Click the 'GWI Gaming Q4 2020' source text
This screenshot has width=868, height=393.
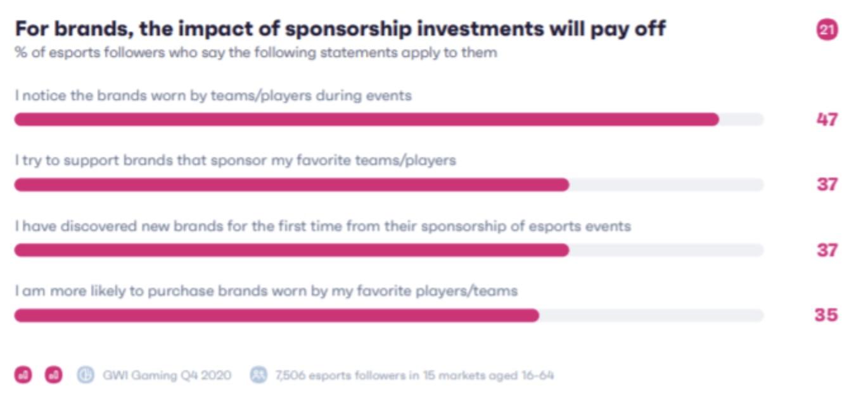[167, 375]
